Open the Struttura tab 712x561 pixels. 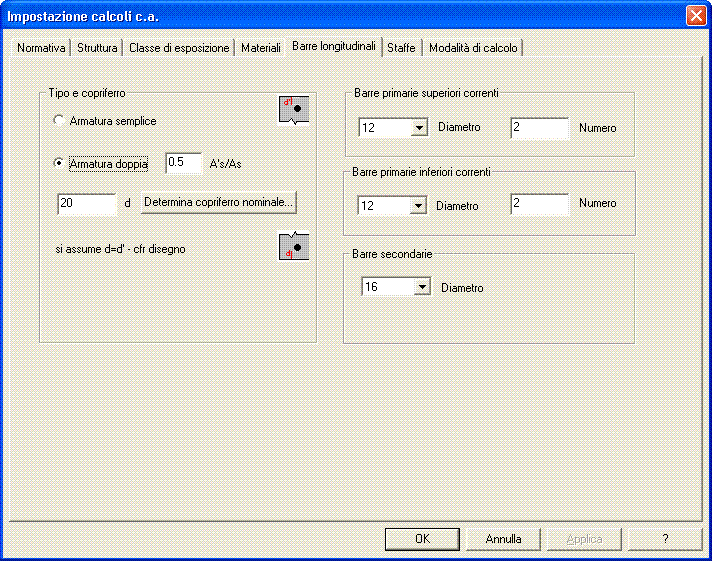(x=98, y=48)
